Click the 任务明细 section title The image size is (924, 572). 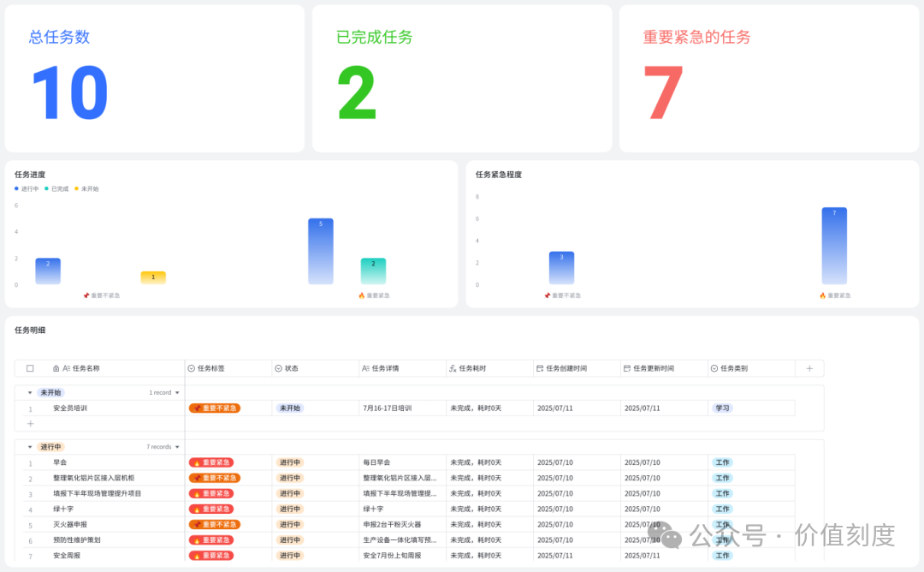point(30,331)
